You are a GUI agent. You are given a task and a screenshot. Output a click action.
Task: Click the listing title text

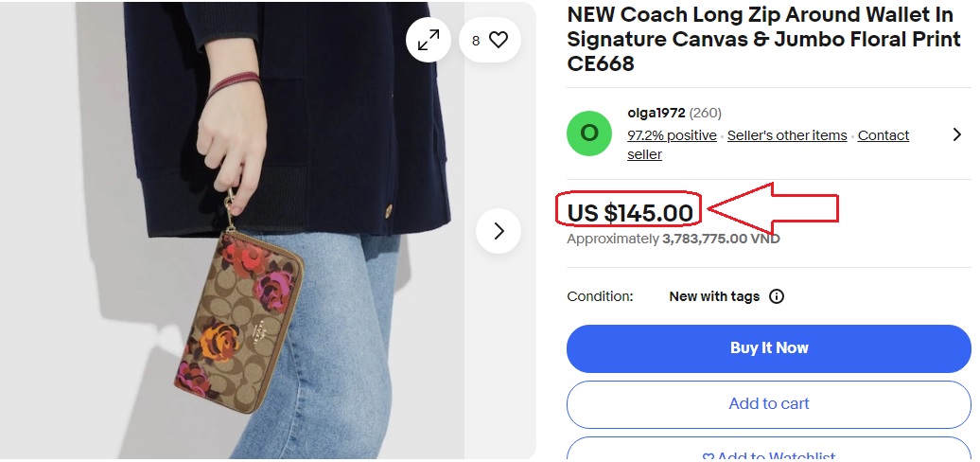tap(762, 40)
